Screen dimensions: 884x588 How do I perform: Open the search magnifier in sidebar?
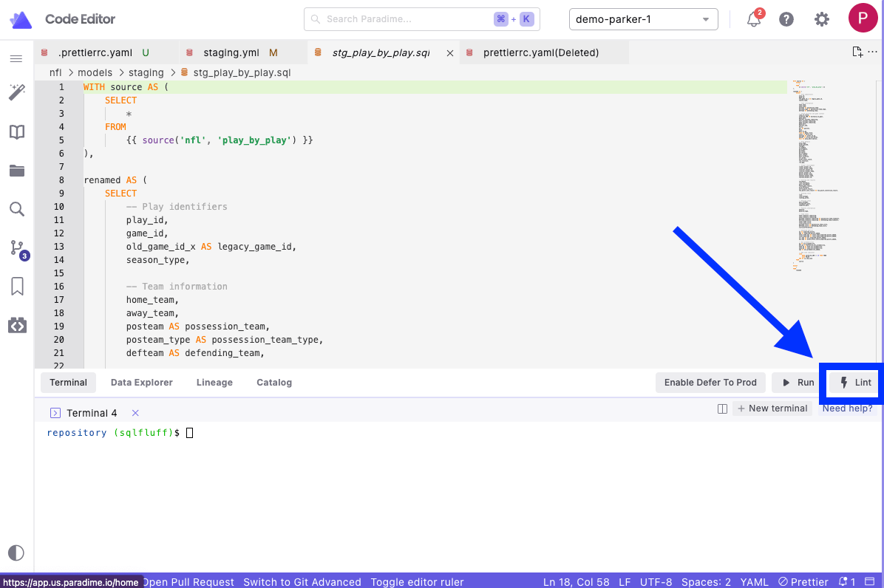17,209
